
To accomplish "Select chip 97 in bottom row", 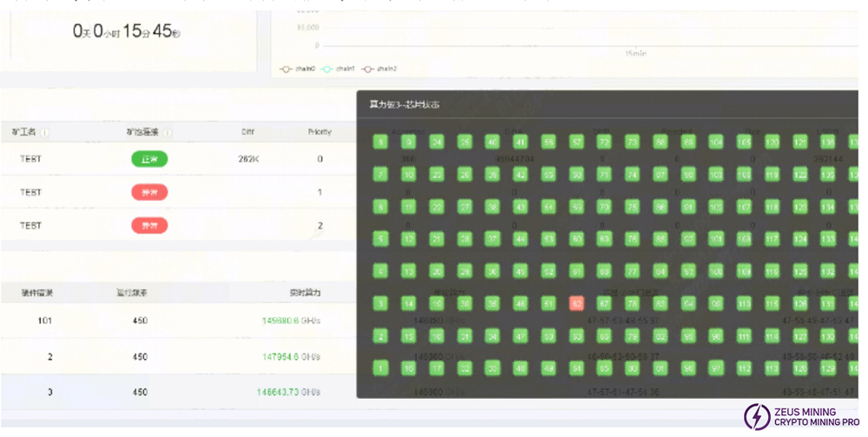I will click(716, 368).
